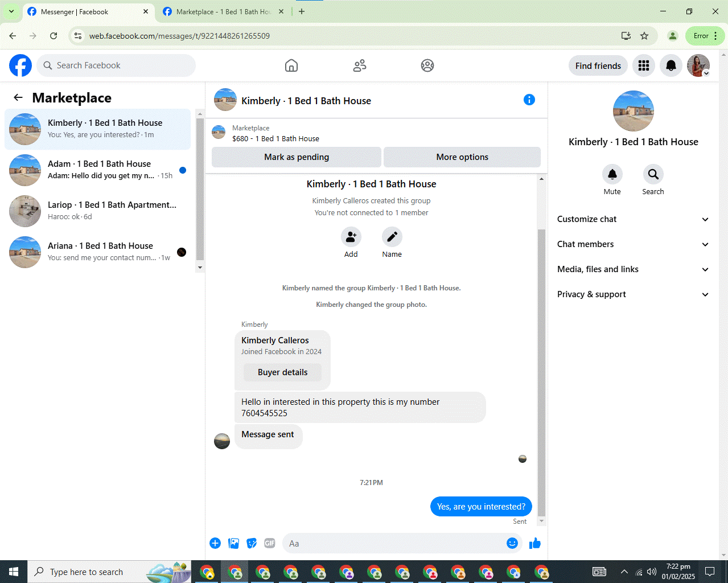Open a new browser tab

coord(302,11)
